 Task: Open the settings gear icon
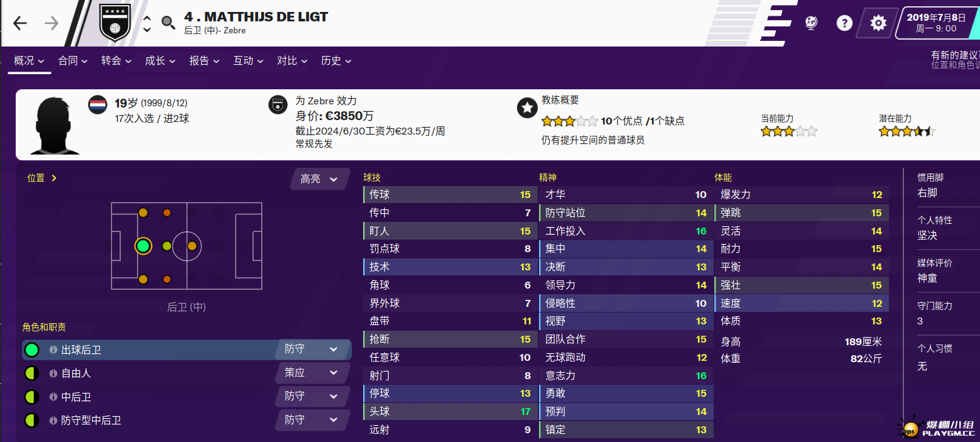coord(878,23)
